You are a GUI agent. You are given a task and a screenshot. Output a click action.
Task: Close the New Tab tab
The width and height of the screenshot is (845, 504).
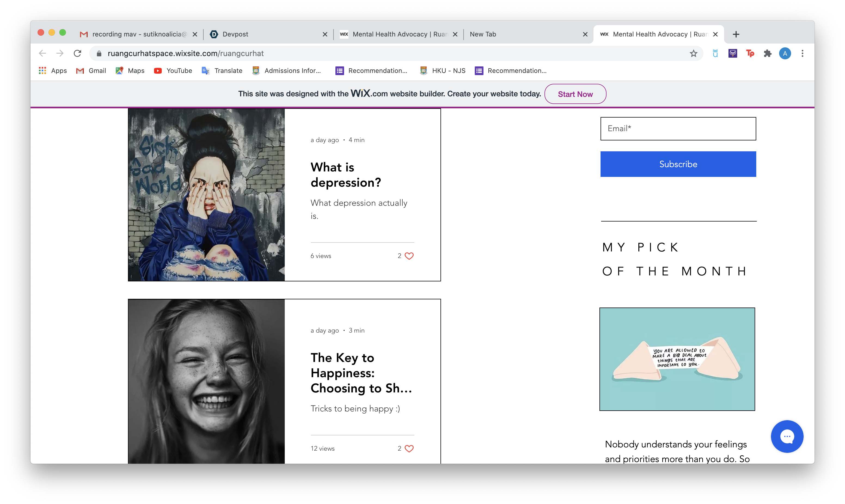pos(585,34)
